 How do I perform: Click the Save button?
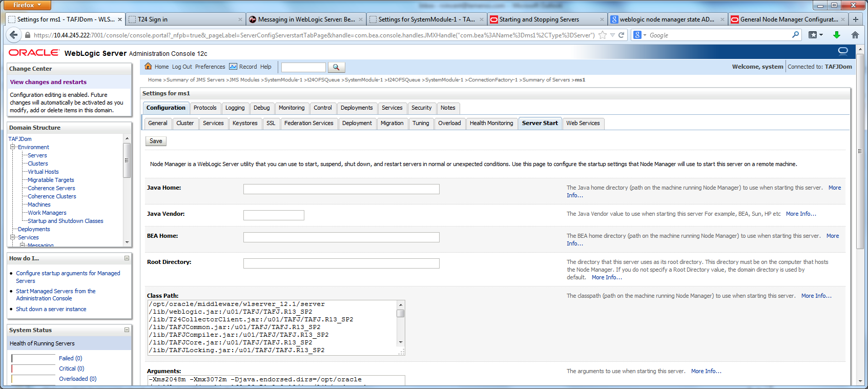(x=156, y=141)
